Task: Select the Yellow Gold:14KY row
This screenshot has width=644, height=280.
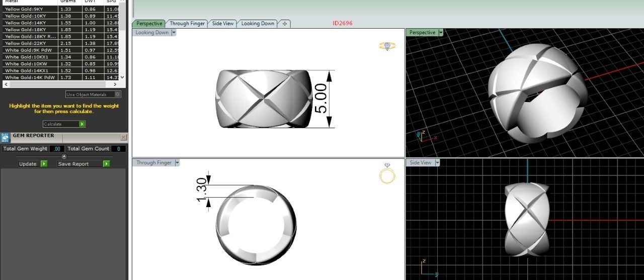Action: click(x=61, y=23)
